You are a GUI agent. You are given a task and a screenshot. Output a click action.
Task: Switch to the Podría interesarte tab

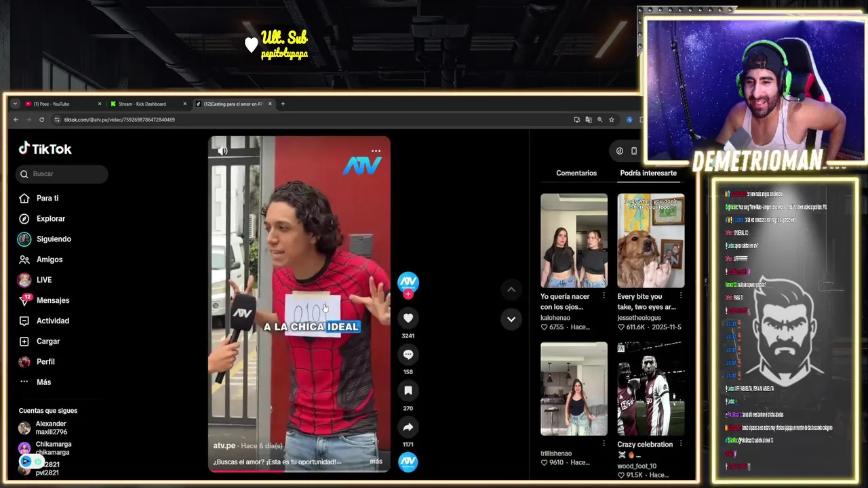648,173
